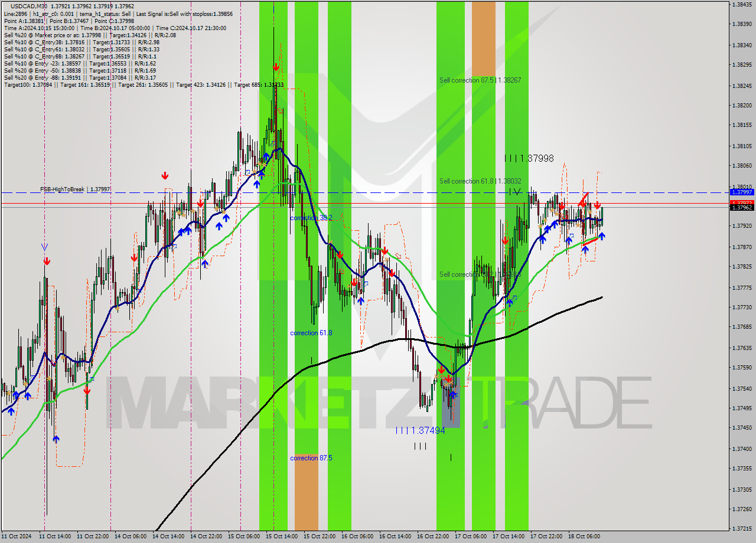756x543 pixels.
Task: Click the | | | 1.37998 point label
Action: click(x=529, y=158)
